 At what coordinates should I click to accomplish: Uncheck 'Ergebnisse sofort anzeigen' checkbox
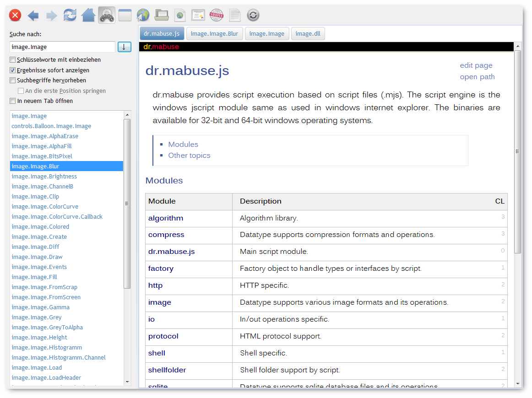13,70
